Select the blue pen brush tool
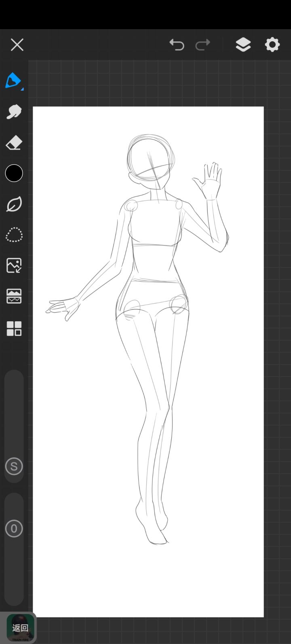The image size is (291, 644). (13, 80)
